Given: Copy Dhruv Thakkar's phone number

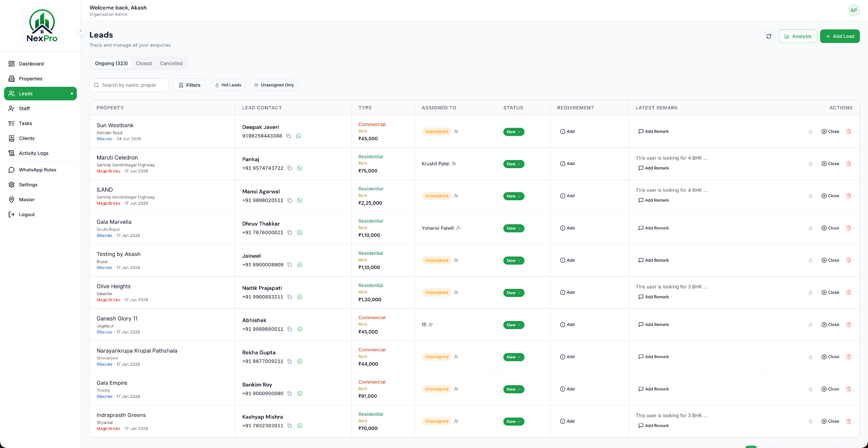Looking at the screenshot, I should point(290,232).
